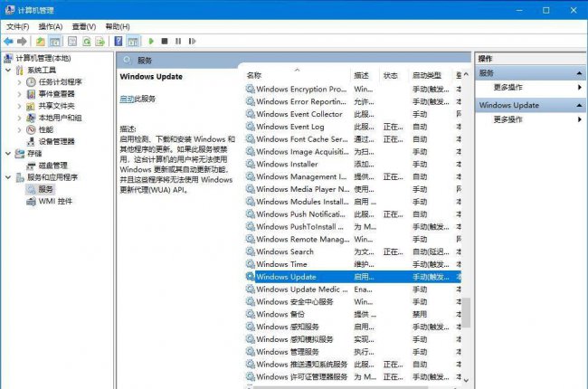
Task: Select Windows Update Medic service
Action: pos(353,289)
